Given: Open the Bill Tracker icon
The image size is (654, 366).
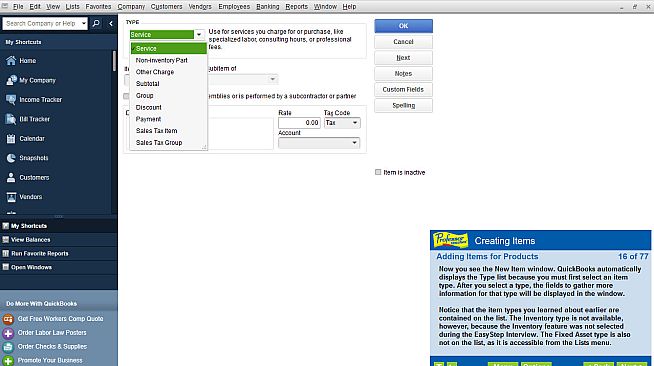Looking at the screenshot, I should [x=11, y=119].
